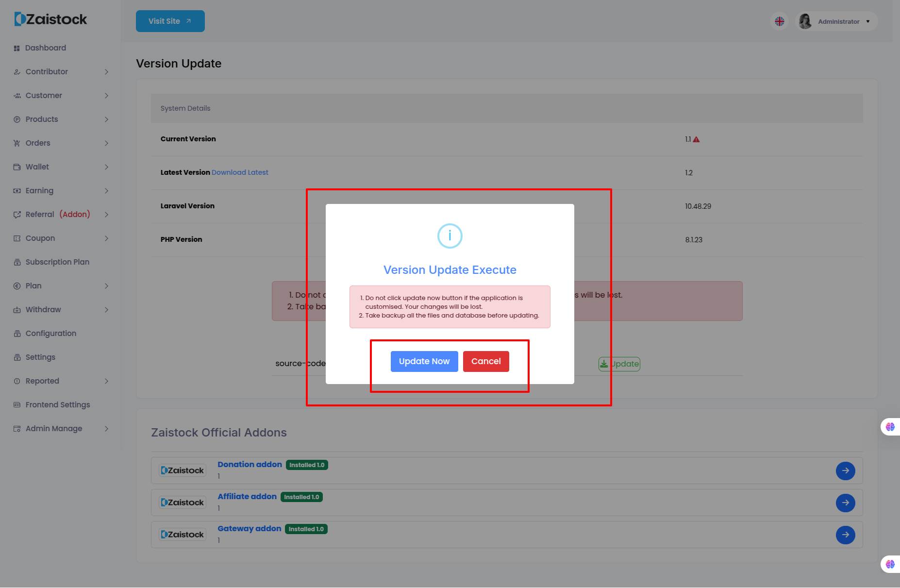The image size is (900, 588).
Task: Click the Coupon sidebar icon
Action: point(17,238)
